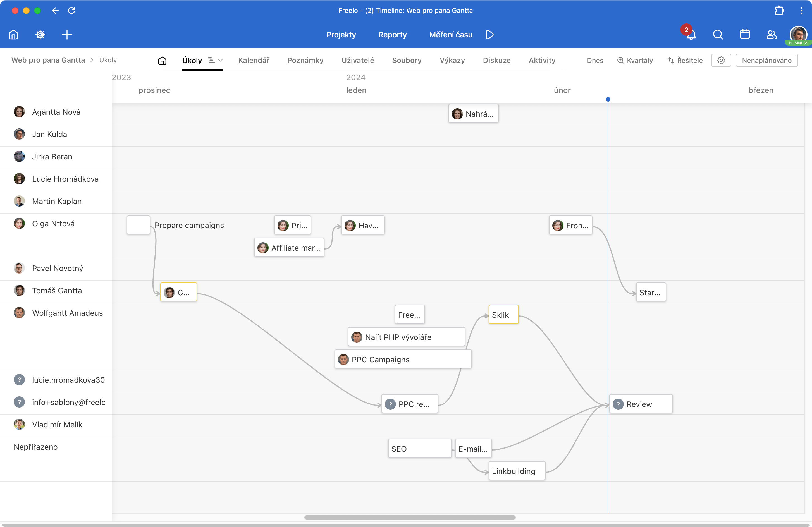
Task: Go back with browser back arrow
Action: [55, 11]
